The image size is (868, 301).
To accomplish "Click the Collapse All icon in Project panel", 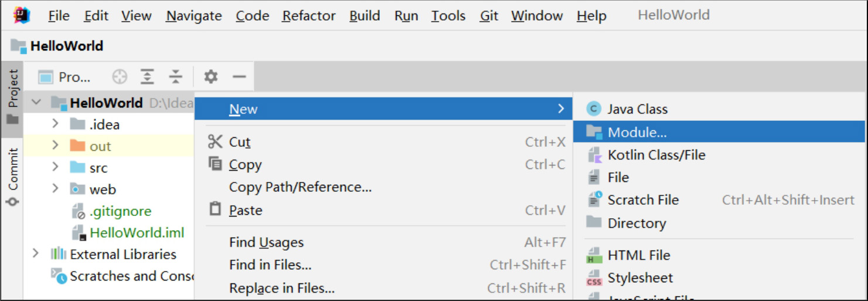I will [175, 77].
